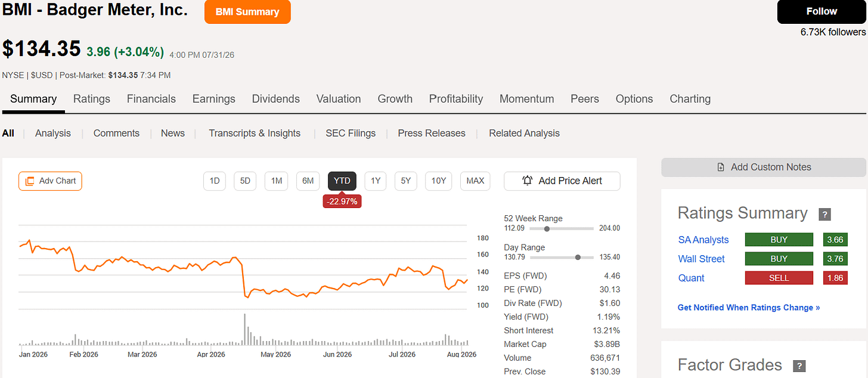Select the 1D chart range
Image resolution: width=868 pixels, height=378 pixels.
tap(215, 181)
